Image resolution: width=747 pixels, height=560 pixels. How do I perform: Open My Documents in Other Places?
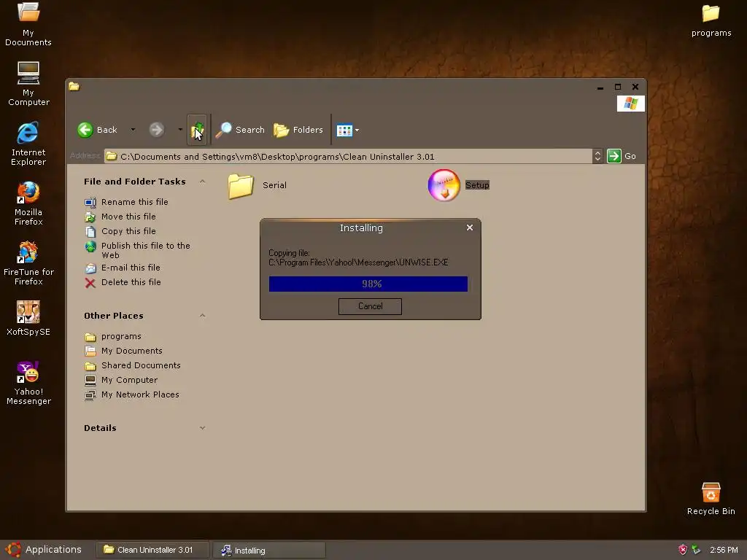(x=131, y=351)
